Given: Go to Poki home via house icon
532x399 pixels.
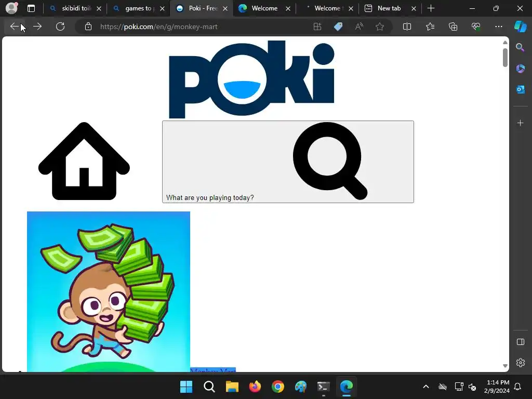Looking at the screenshot, I should (84, 161).
